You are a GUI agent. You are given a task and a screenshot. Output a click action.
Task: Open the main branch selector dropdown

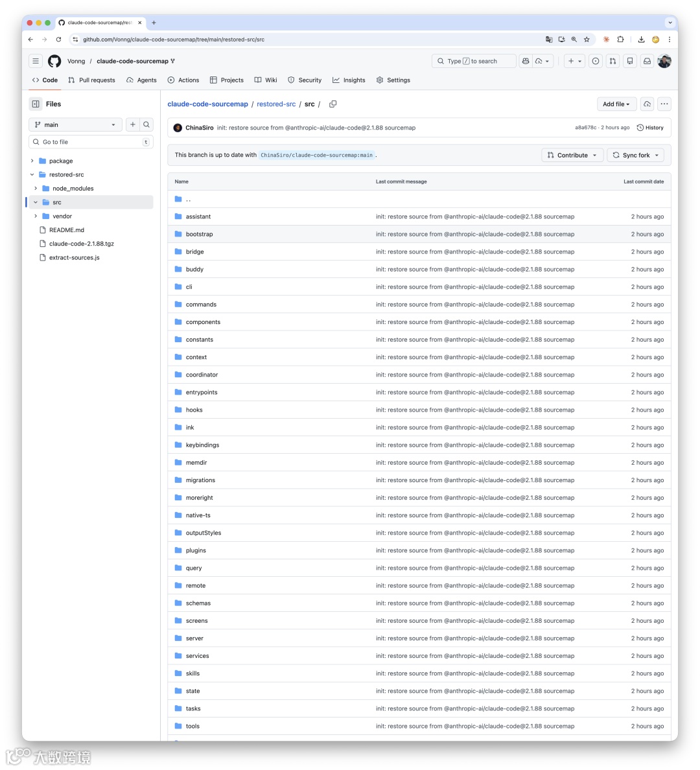pos(75,124)
